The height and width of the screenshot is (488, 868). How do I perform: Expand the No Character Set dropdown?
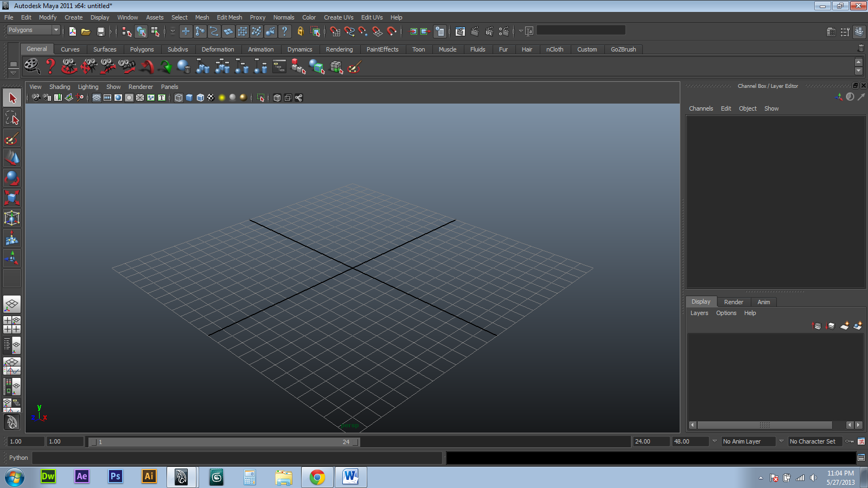781,441
